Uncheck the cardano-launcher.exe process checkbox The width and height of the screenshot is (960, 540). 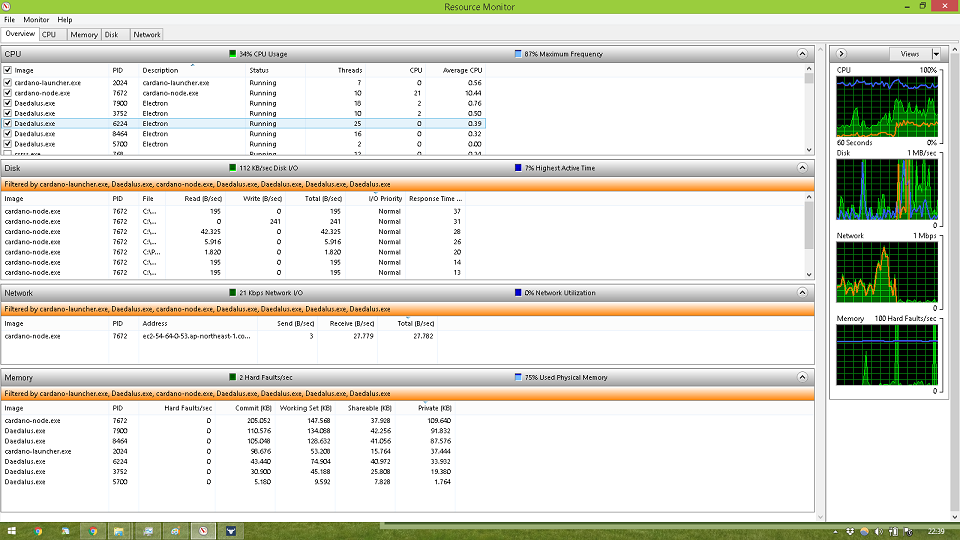8,83
